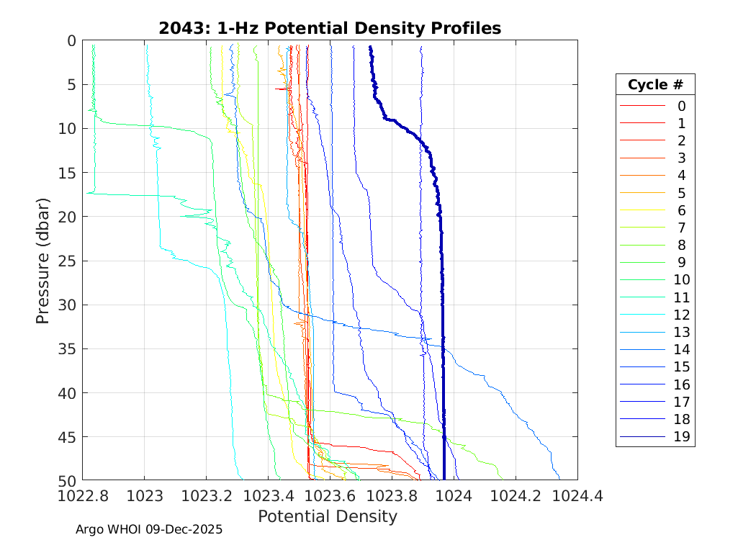Click the 1022.8 x-axis tick label
This screenshot has width=756, height=540.
click(x=83, y=495)
